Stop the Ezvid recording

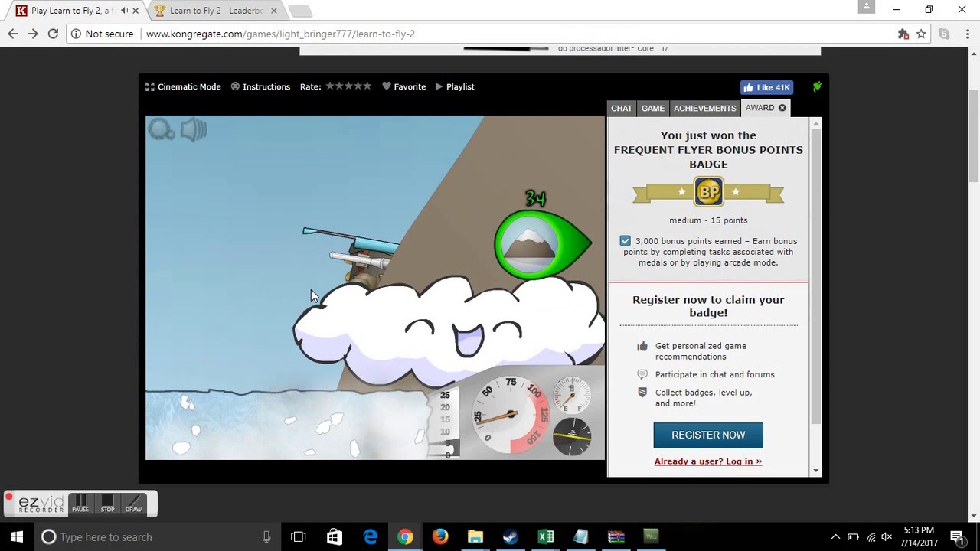(107, 504)
